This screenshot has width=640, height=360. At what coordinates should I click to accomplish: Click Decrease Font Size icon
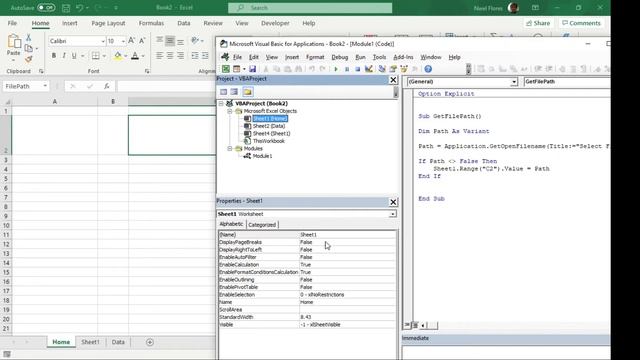coord(142,41)
